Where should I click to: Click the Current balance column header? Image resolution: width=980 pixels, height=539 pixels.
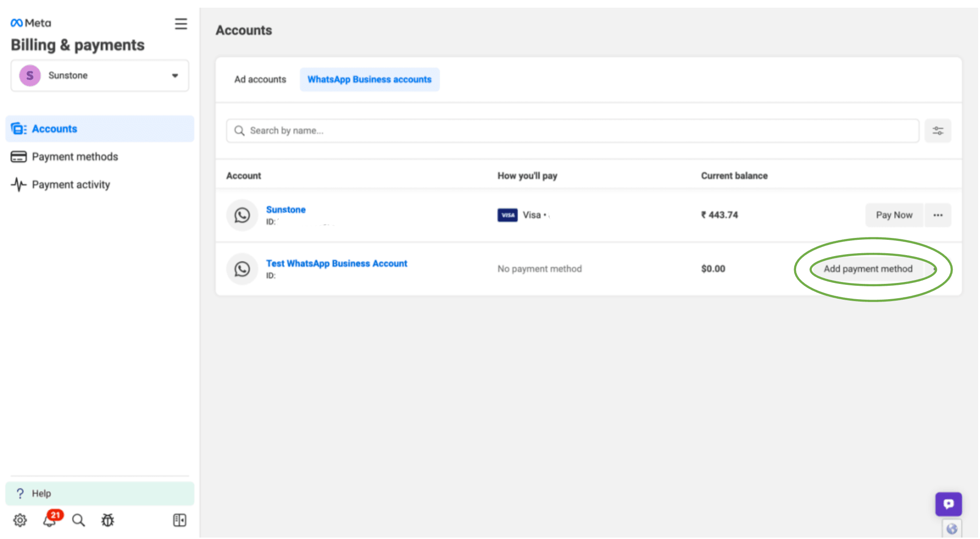coord(734,176)
